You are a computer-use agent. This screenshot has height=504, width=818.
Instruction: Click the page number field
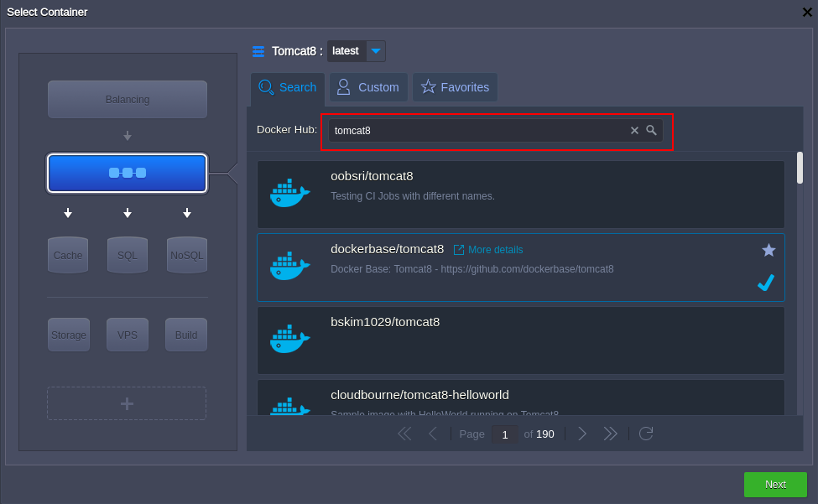504,434
